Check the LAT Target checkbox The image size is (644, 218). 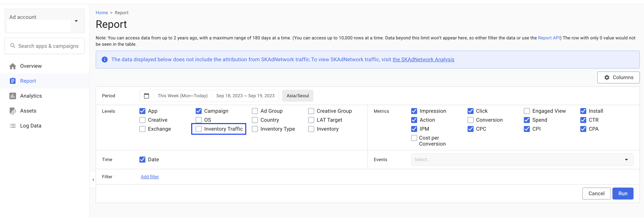311,120
